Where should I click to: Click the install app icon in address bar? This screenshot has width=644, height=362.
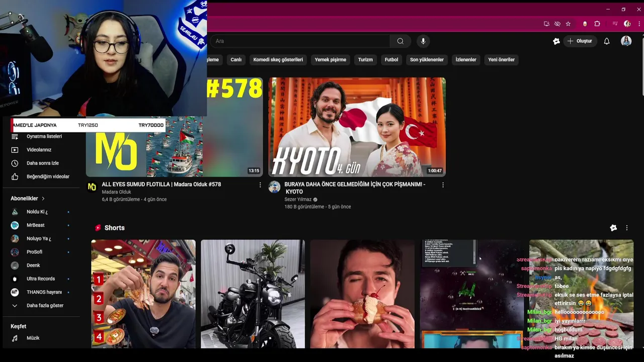pos(547,24)
